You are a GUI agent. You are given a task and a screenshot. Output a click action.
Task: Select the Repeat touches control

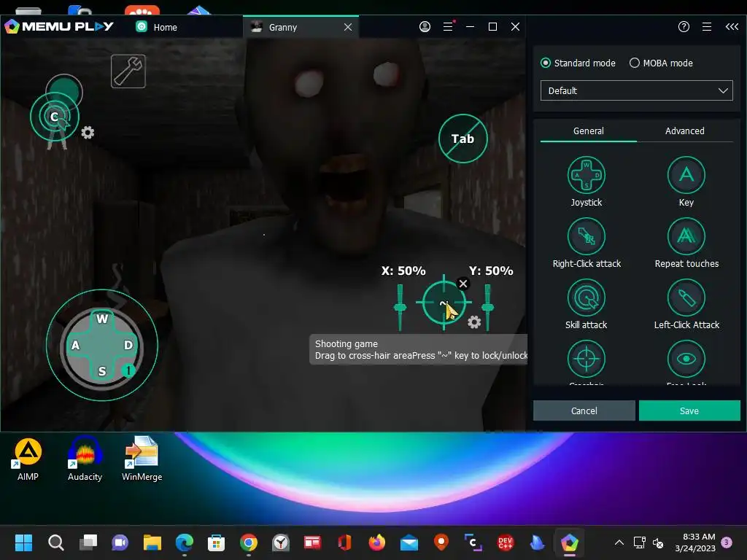coord(686,236)
